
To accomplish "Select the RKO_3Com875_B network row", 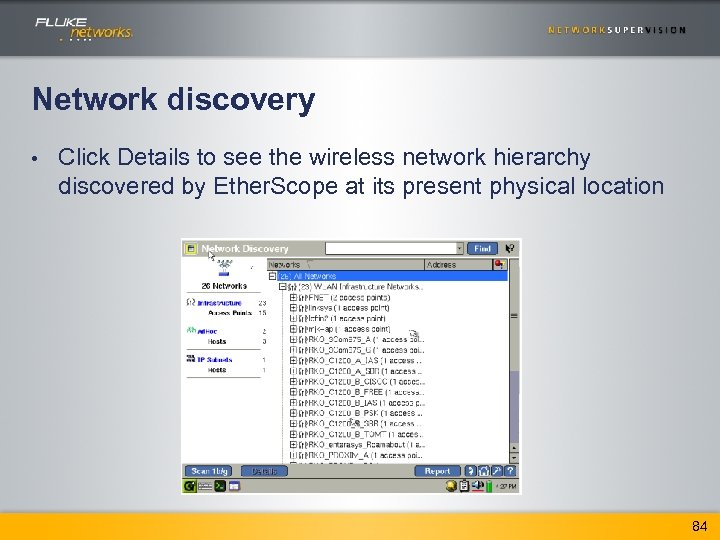I will tap(362, 350).
